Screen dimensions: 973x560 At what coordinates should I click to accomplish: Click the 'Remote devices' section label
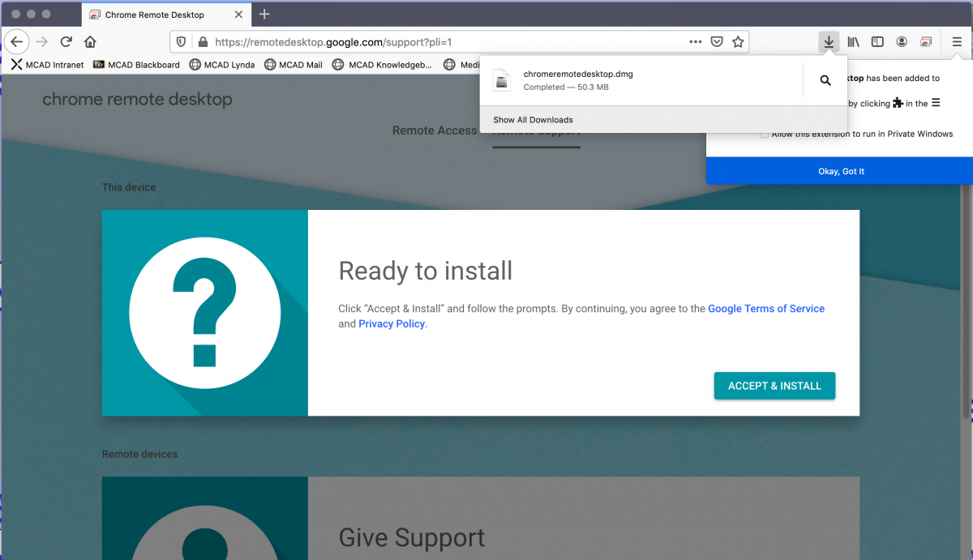[x=139, y=455]
